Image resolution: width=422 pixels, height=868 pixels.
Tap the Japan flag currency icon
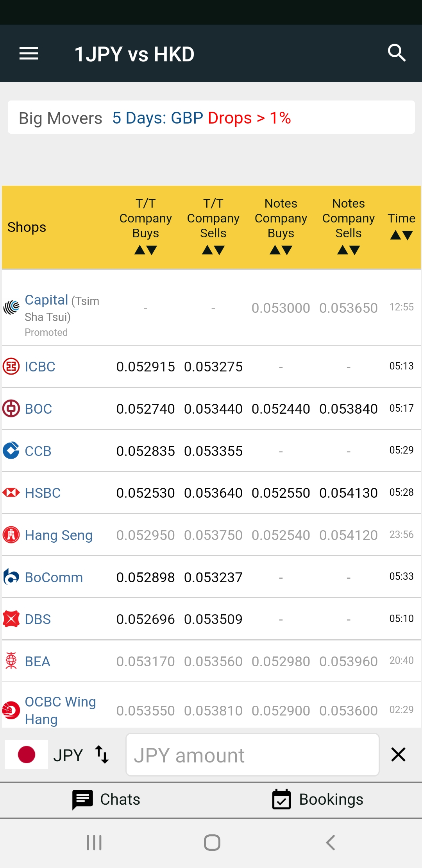click(27, 755)
